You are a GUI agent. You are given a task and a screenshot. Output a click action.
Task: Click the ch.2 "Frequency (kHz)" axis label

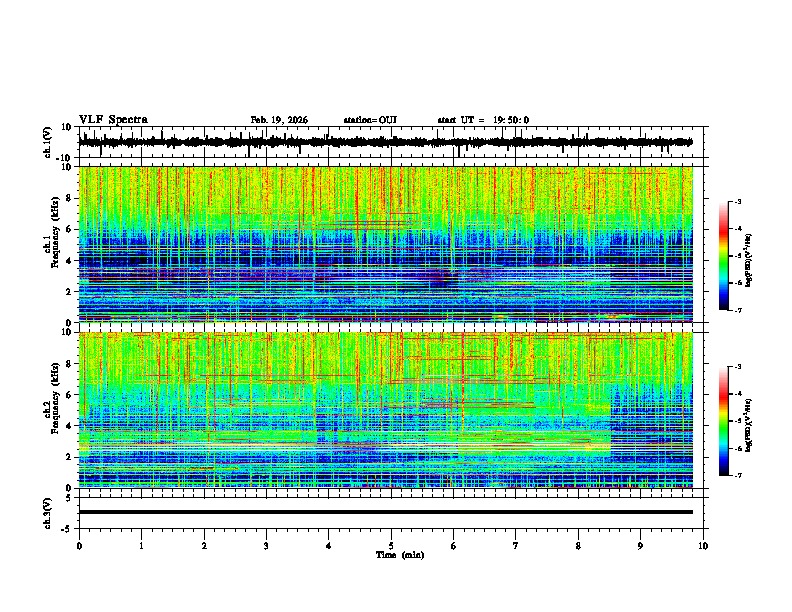click(x=55, y=398)
